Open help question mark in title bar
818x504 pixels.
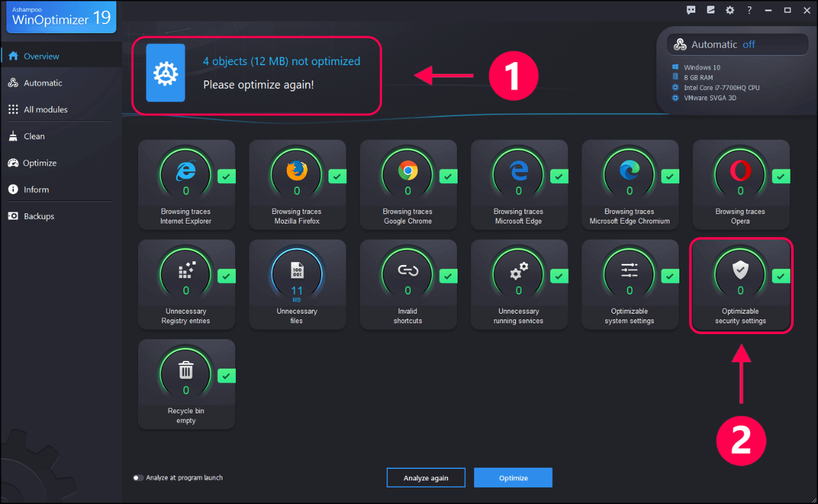(749, 10)
